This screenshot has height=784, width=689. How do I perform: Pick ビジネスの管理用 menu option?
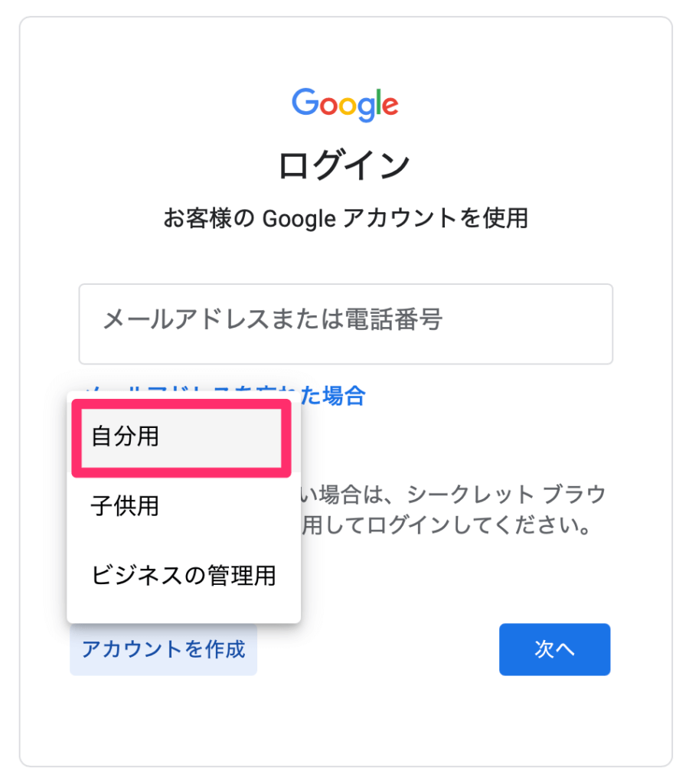tap(184, 575)
